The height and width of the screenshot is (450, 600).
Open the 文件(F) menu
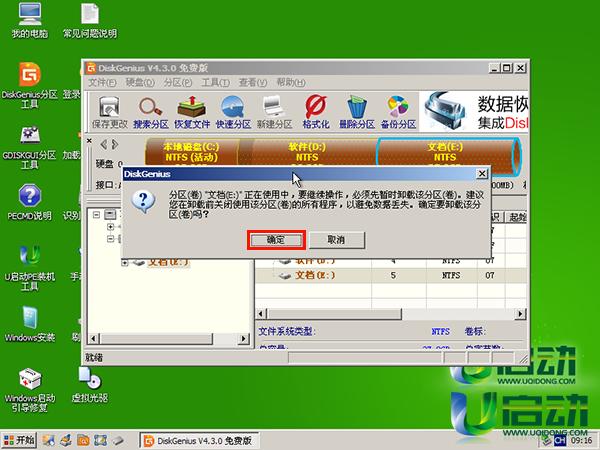point(101,82)
